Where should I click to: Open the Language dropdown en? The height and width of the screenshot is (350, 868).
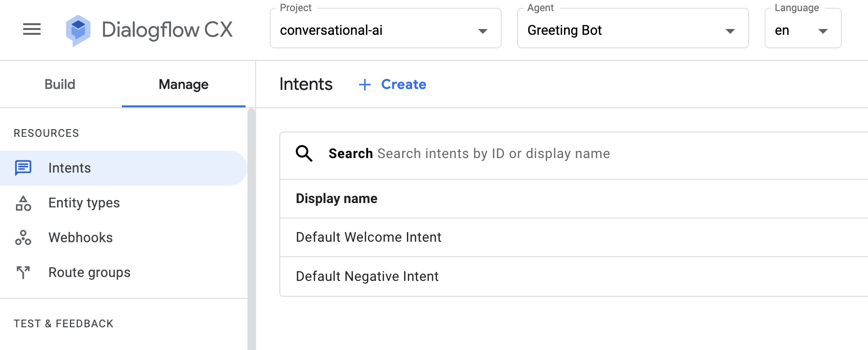[803, 28]
